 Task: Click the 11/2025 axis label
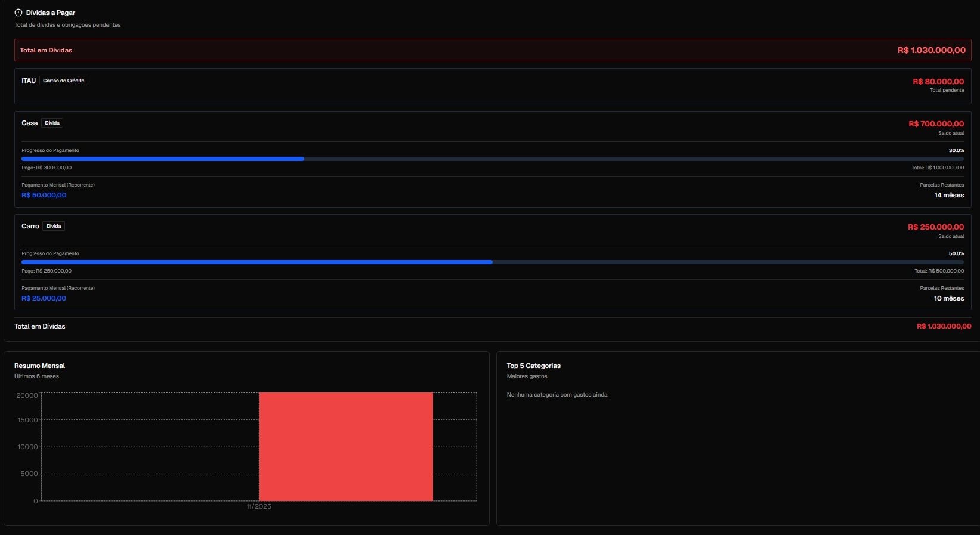(259, 506)
